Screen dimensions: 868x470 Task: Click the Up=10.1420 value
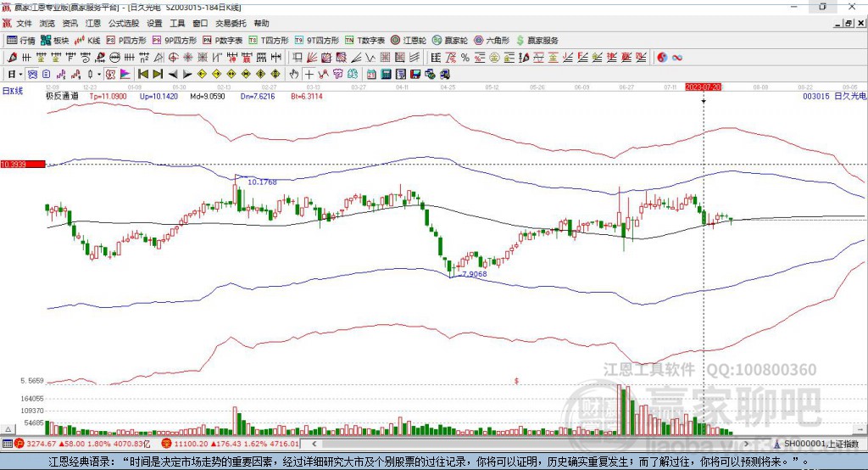point(159,96)
